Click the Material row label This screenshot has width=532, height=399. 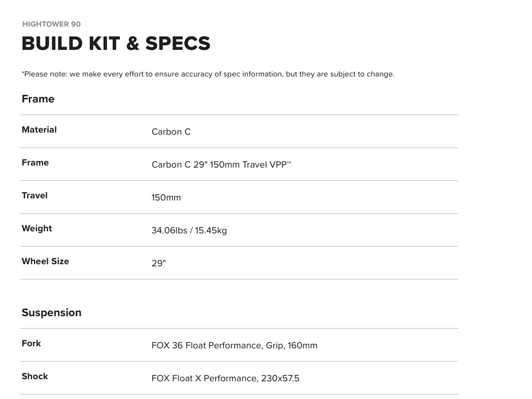pos(39,130)
